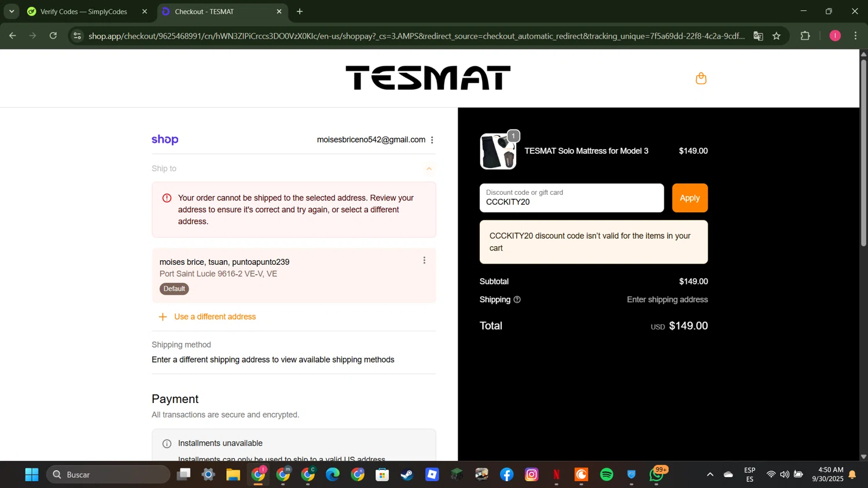Open the Chrome profile avatar

(835, 36)
